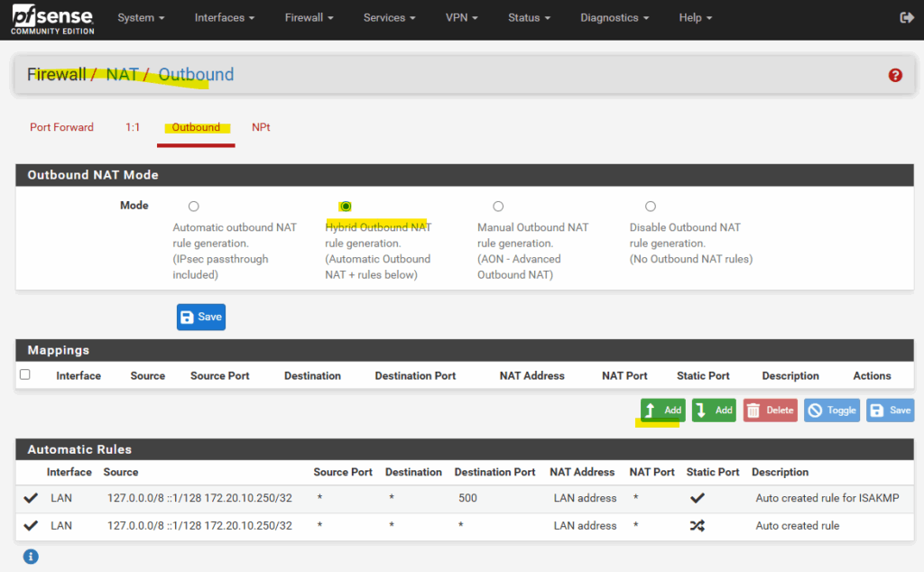924x572 pixels.
Task: Click the red Delete button with trash icon
Action: click(771, 411)
